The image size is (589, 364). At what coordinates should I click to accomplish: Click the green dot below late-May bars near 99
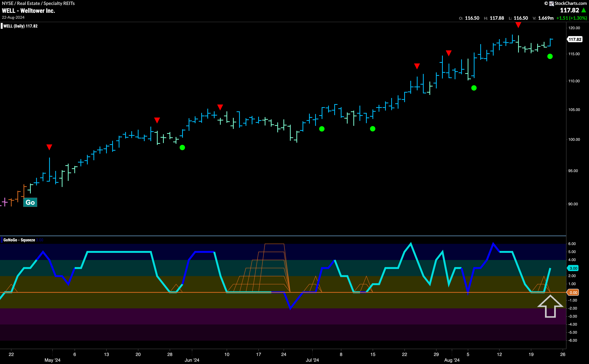(x=182, y=148)
